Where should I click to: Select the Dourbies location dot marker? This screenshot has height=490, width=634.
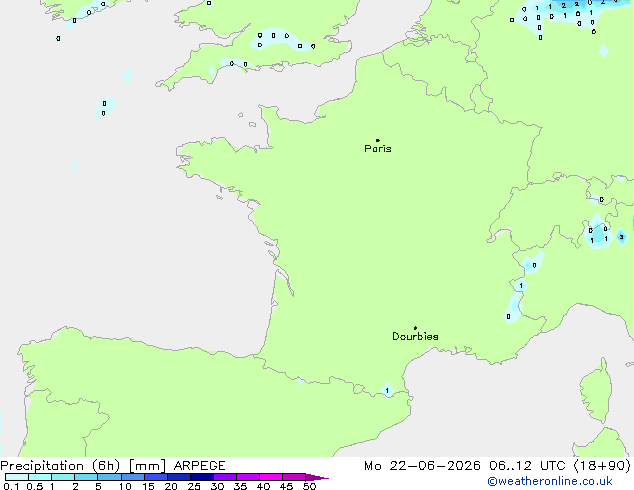pyautogui.click(x=415, y=328)
